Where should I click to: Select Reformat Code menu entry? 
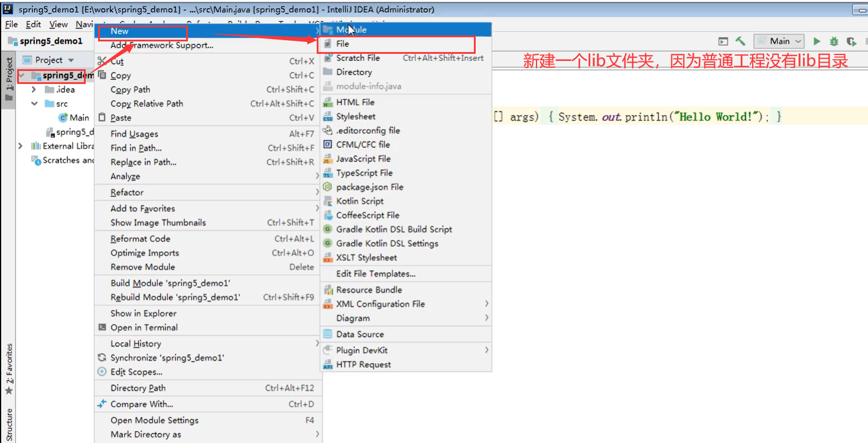pyautogui.click(x=207, y=238)
